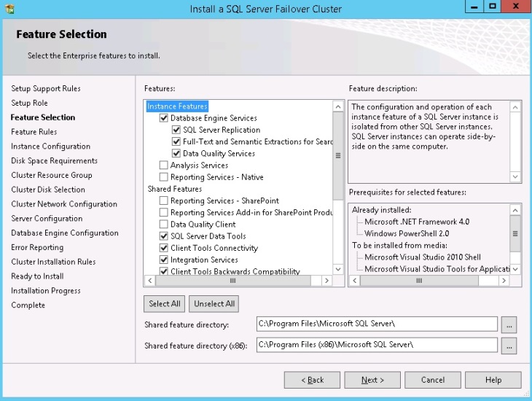Image resolution: width=532 pixels, height=401 pixels.
Task: Open Help for Feature Selection
Action: point(493,380)
